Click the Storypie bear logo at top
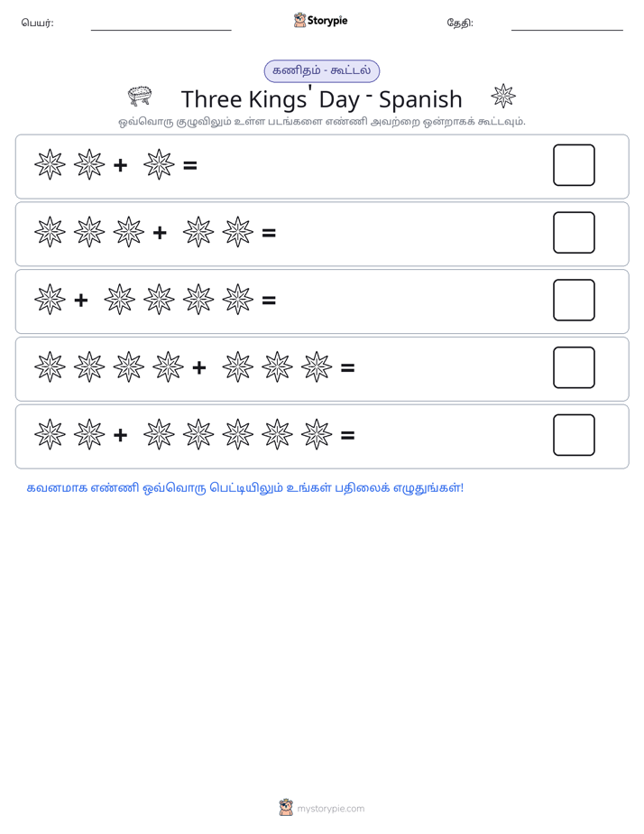Viewport: 644px width, 834px height. click(299, 20)
